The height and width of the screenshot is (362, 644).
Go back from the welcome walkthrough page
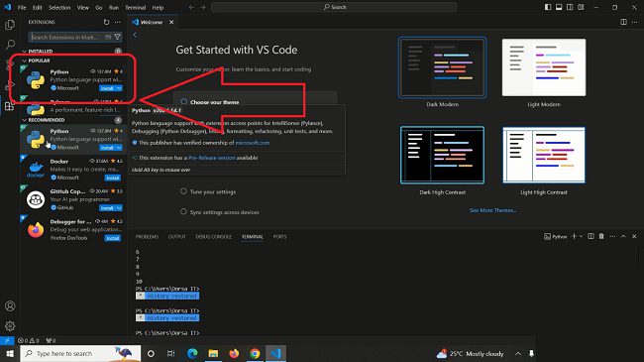point(135,35)
